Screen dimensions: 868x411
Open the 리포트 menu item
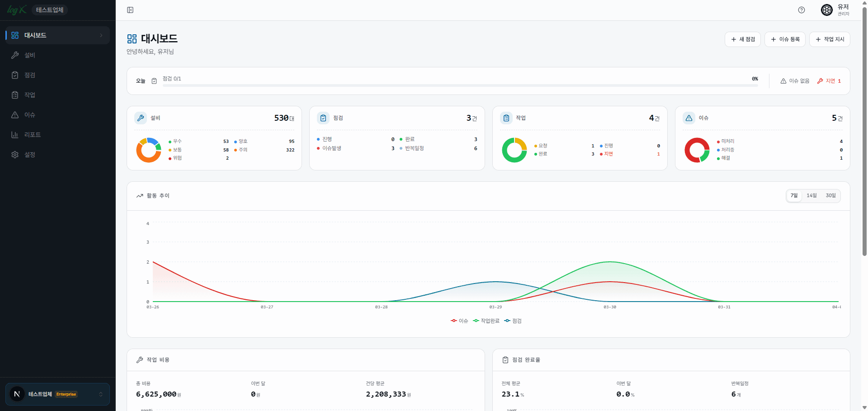(58, 135)
